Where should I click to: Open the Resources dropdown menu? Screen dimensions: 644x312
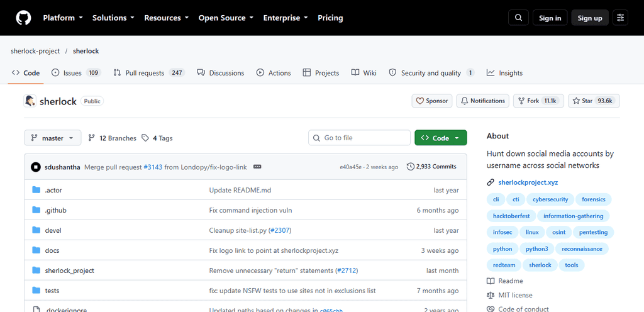(166, 18)
